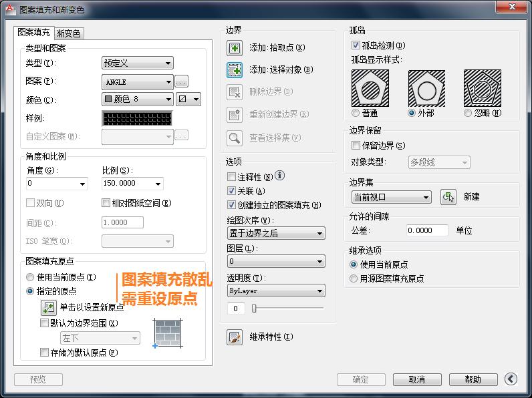Uncheck 创建独立的图案填充 checkbox
The image size is (532, 398).
pos(231,205)
